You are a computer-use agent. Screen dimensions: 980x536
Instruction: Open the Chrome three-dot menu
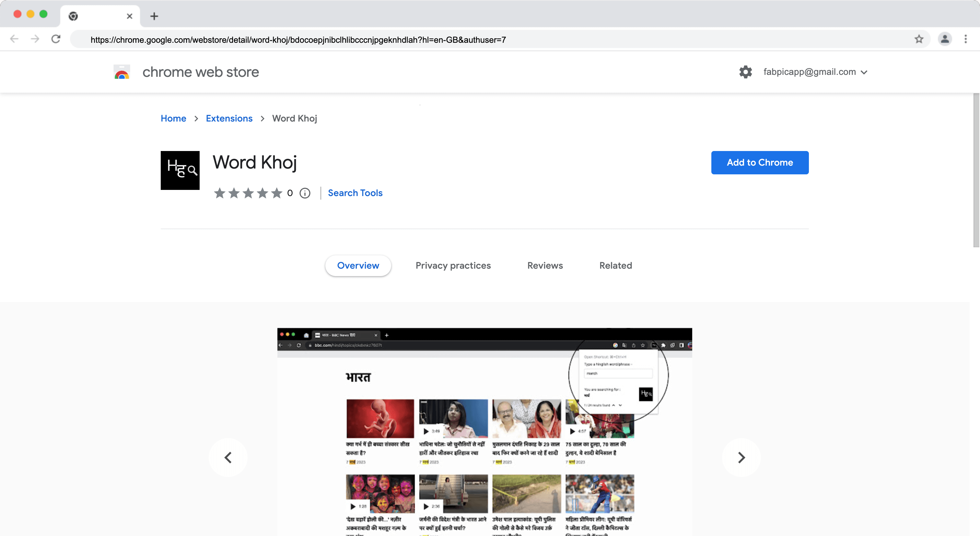tap(965, 39)
